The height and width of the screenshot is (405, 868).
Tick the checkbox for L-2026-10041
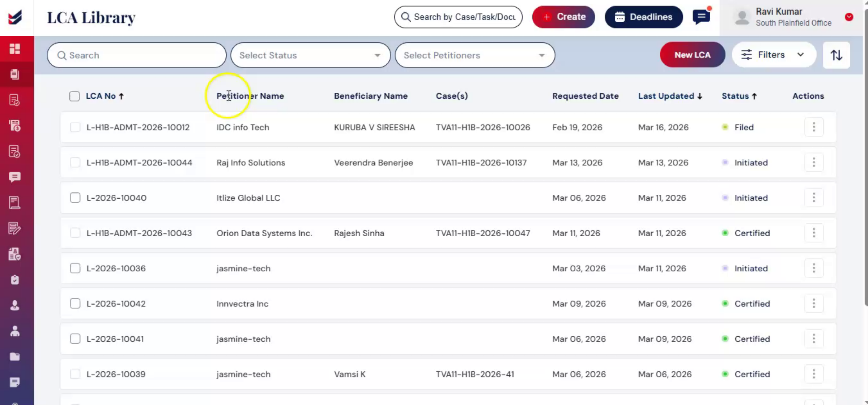[75, 339]
